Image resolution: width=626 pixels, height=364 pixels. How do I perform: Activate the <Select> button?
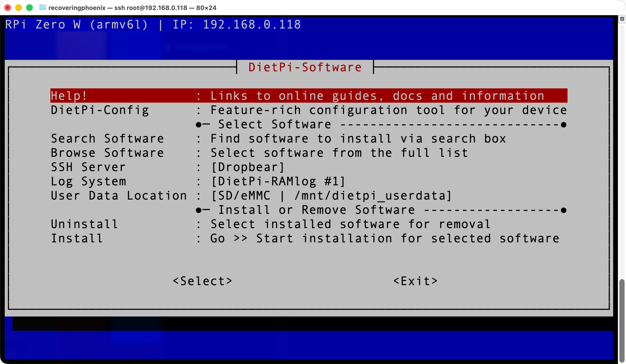click(202, 281)
